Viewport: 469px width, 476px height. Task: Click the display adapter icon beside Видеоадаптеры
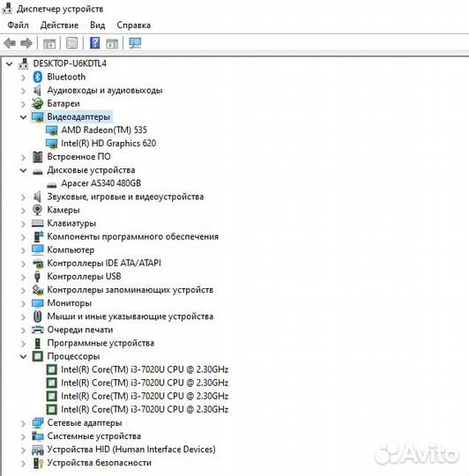pos(38,117)
